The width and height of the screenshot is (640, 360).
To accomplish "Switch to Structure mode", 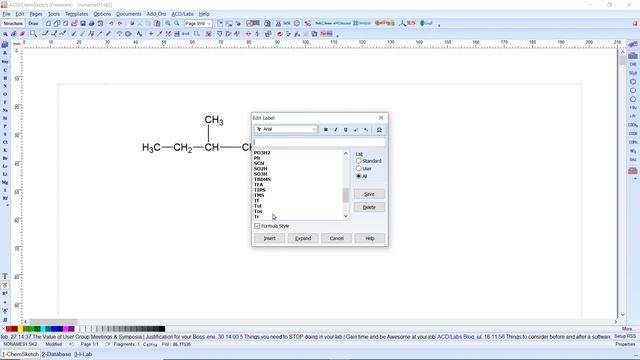I will 13,24.
